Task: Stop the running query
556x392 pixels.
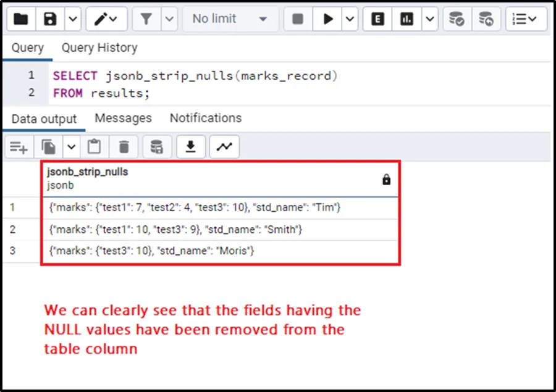Action: click(x=298, y=19)
